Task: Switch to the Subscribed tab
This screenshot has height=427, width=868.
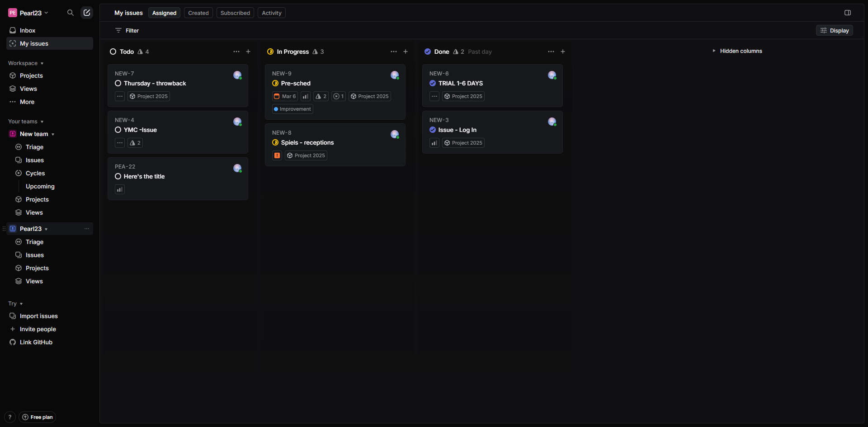Action: point(235,13)
